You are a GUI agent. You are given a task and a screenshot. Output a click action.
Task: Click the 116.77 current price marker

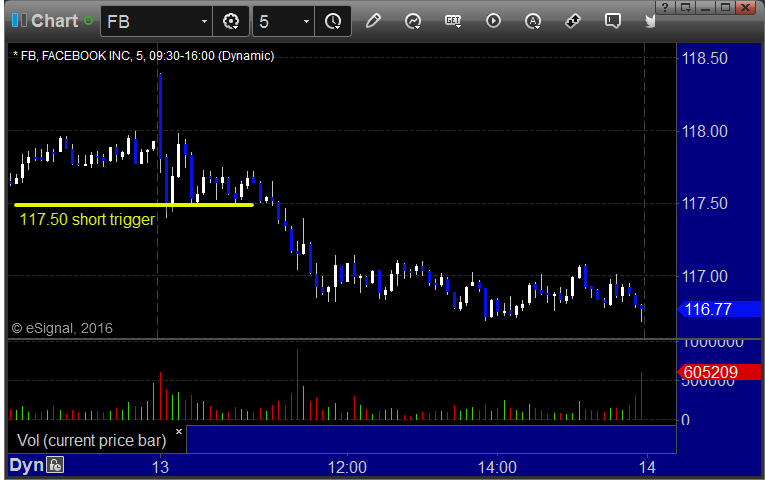pos(719,309)
